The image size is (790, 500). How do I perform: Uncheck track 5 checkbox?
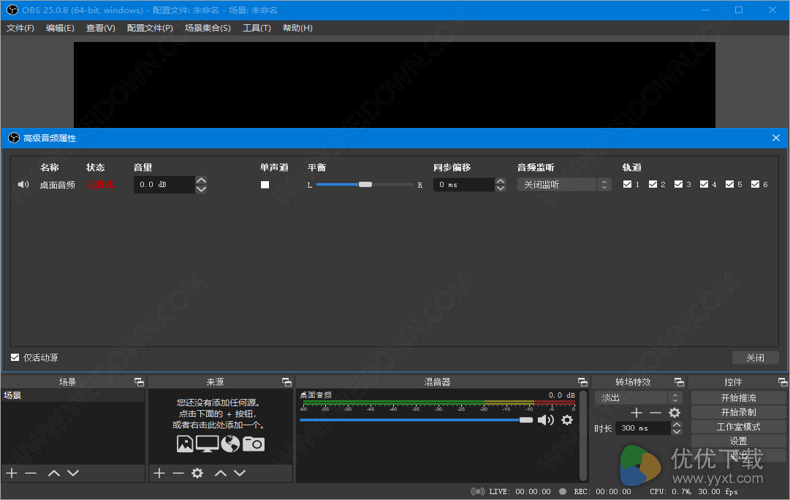[x=730, y=184]
